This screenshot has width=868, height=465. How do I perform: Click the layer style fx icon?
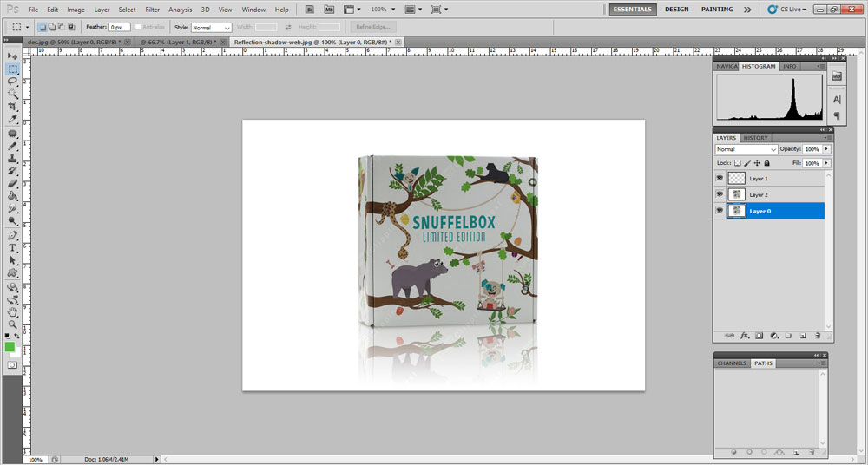744,335
